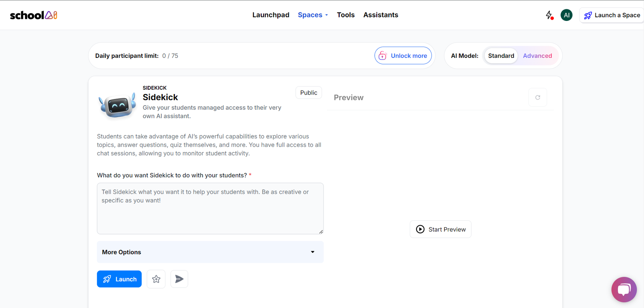
Task: Select the Standard AI model
Action: click(501, 56)
